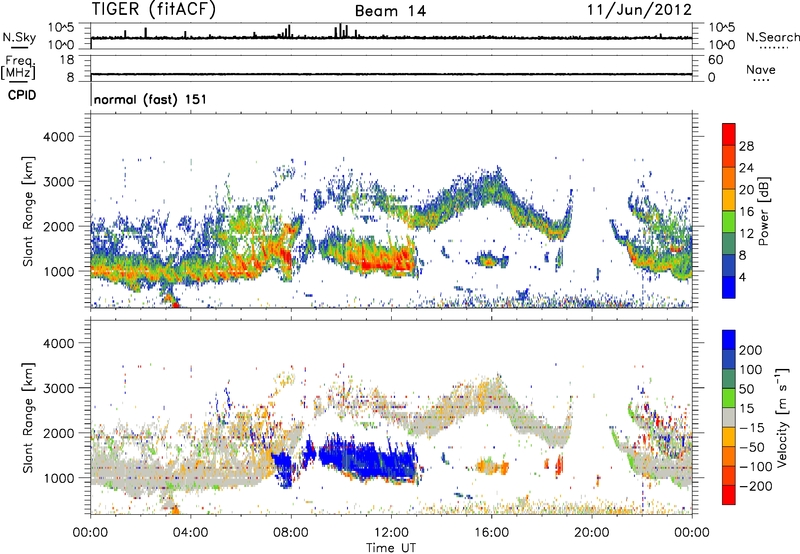This screenshot has height=554, width=800.
Task: Click the dotted line sample under N.Search
Action: click(773, 47)
